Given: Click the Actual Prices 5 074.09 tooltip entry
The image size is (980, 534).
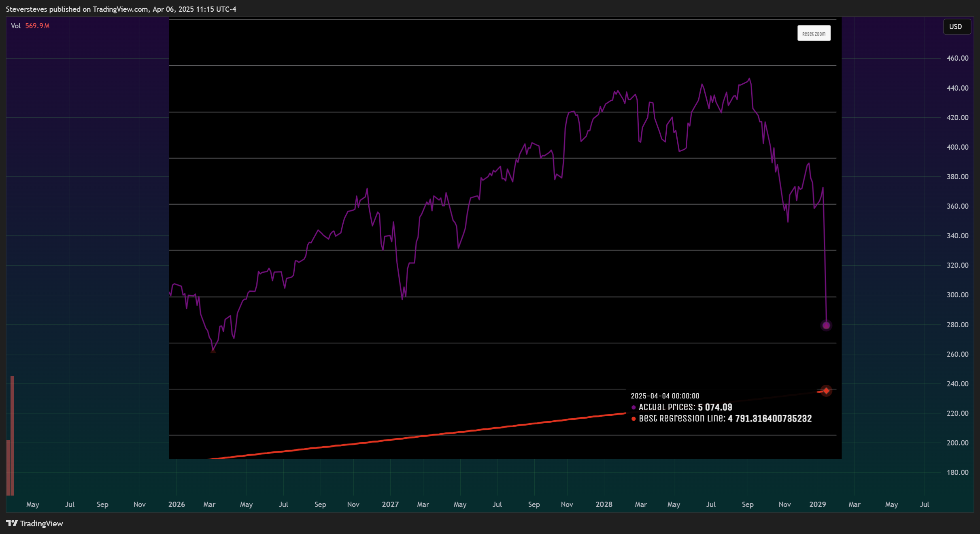Looking at the screenshot, I should [682, 407].
